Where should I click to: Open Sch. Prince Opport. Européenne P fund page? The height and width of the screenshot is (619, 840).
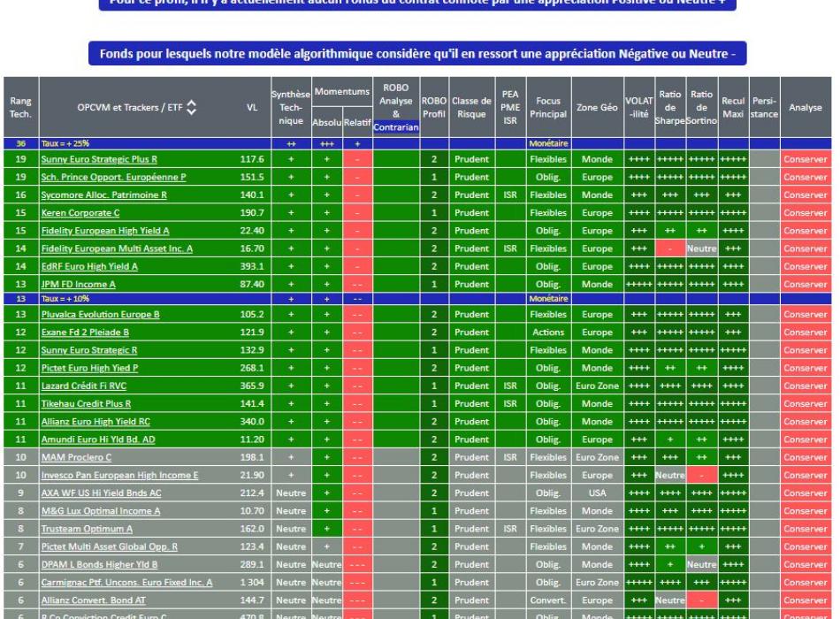113,177
